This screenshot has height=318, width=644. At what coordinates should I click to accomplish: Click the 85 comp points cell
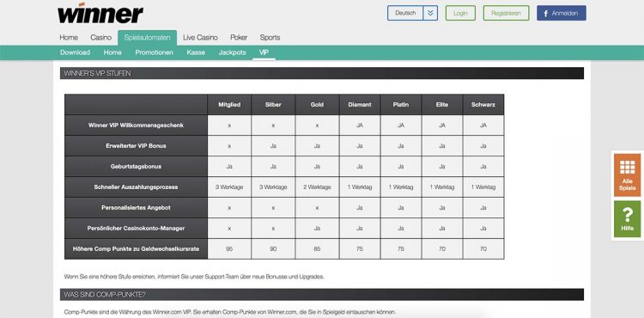point(317,248)
